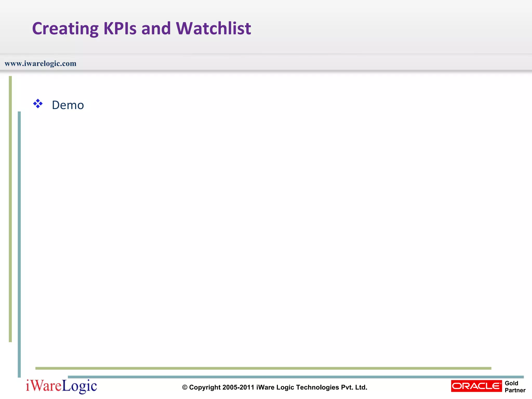Click iWare Logic Technologies in the copyright
This screenshot has height=399, width=532.
click(298, 387)
